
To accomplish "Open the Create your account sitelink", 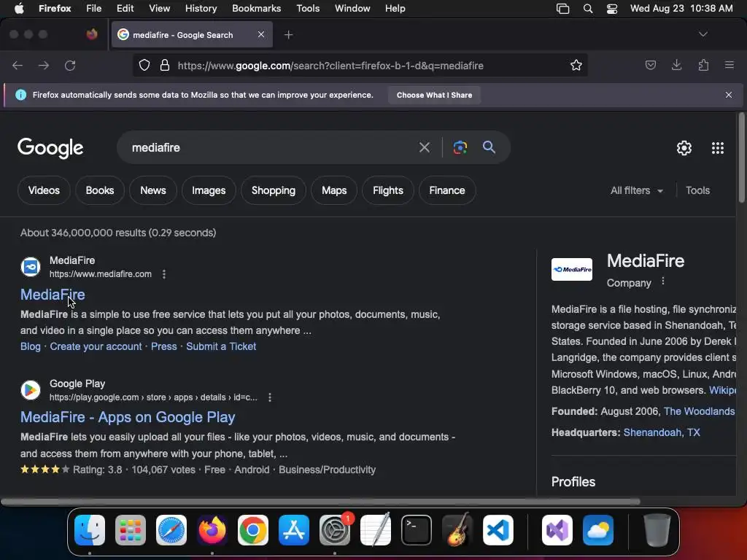I will (x=96, y=346).
